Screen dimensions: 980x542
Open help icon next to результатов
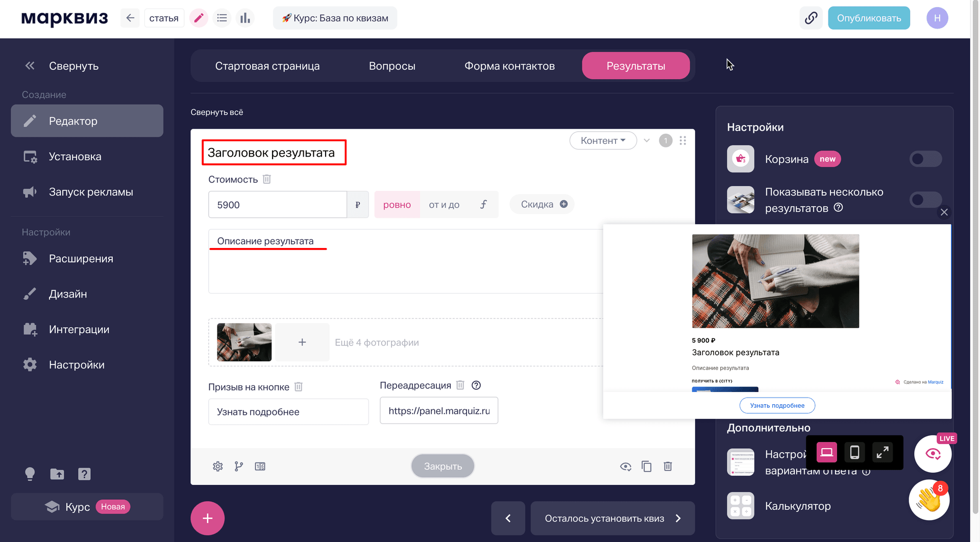[838, 208]
